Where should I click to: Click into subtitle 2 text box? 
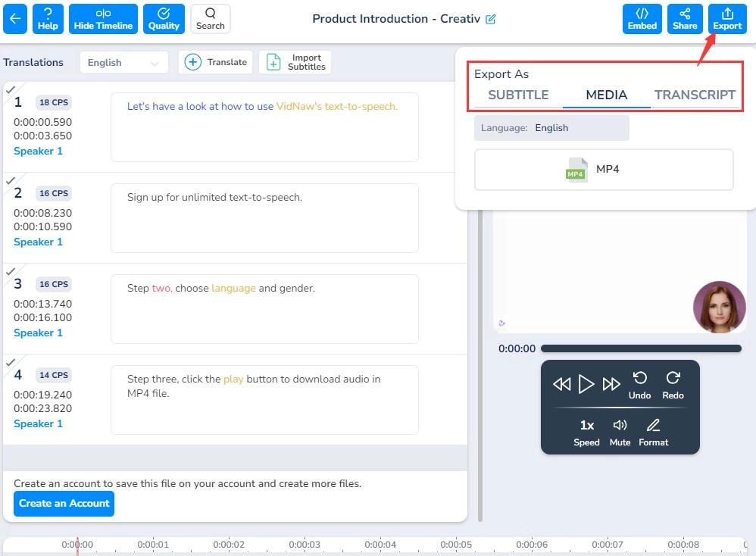pyautogui.click(x=264, y=218)
